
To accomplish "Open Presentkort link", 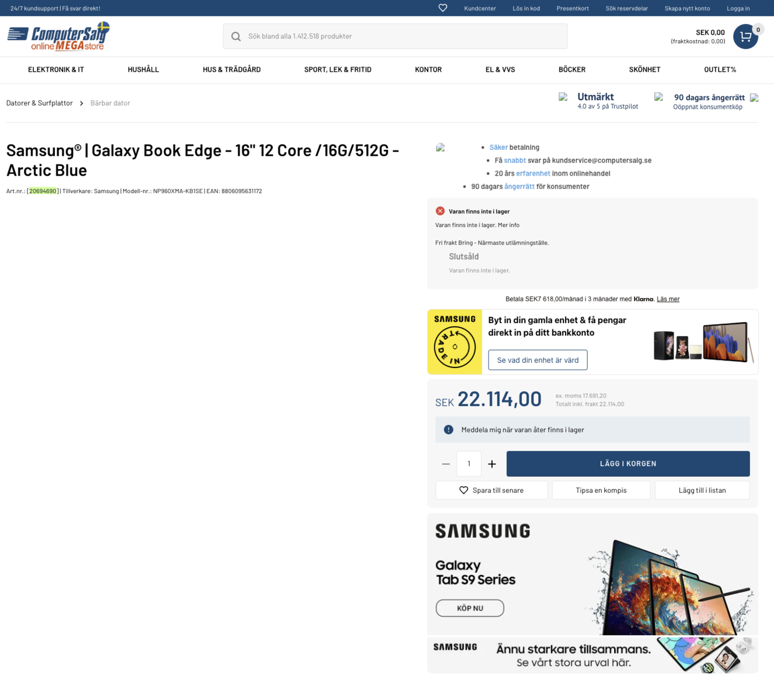I will pos(573,8).
